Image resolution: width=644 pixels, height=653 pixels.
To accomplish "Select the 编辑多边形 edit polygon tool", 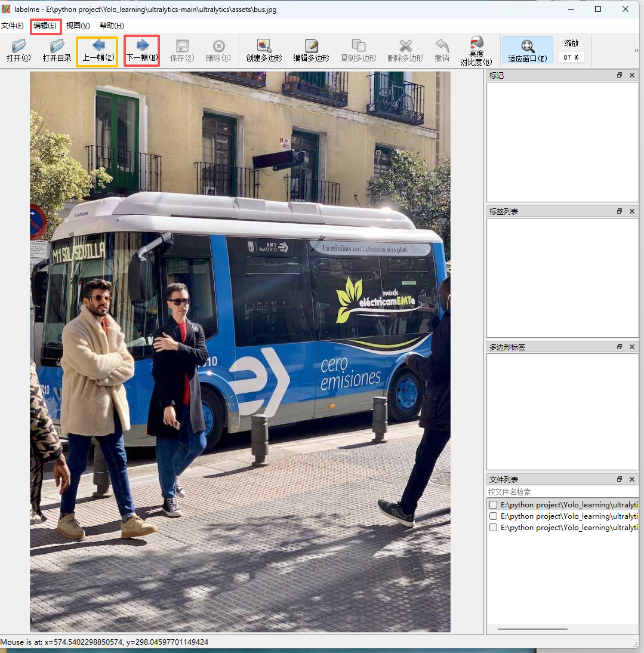I will pyautogui.click(x=311, y=50).
